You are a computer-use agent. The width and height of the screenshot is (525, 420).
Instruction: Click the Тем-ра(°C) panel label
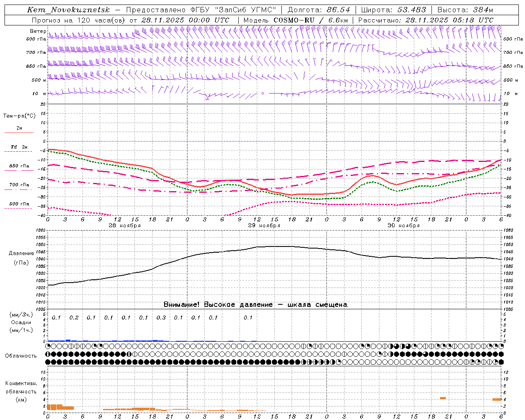coord(19,116)
